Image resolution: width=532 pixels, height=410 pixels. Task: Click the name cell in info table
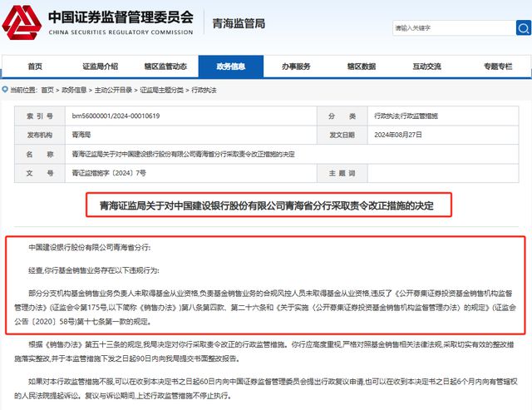point(292,154)
